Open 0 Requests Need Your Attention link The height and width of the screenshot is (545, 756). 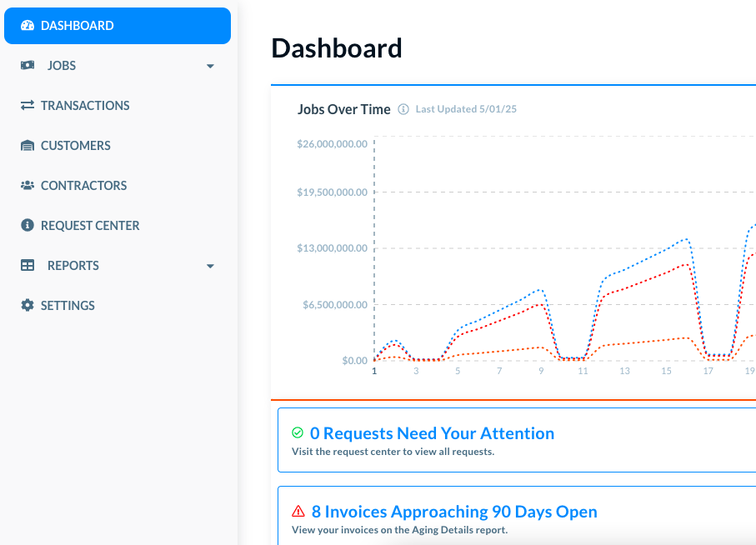[x=432, y=433]
